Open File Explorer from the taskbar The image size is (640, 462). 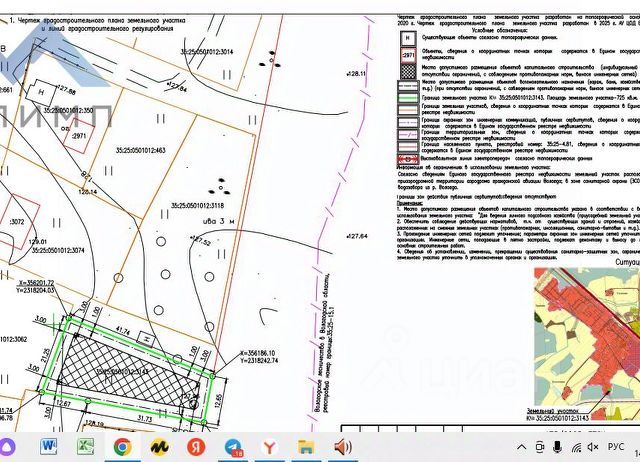tap(306, 447)
